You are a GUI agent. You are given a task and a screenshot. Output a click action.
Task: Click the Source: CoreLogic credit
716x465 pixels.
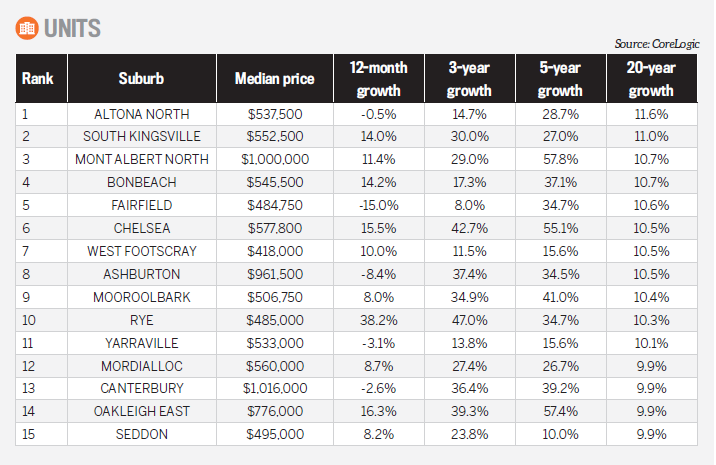click(656, 44)
